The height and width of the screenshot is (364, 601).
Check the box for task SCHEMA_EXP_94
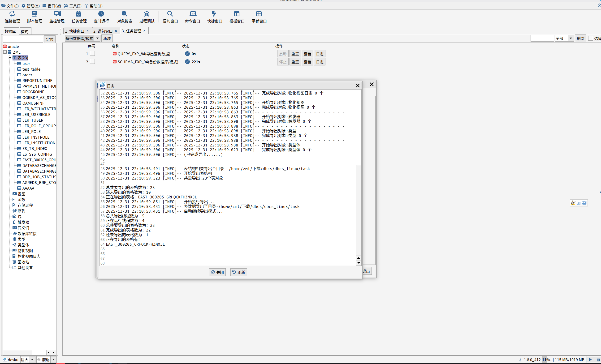tap(92, 62)
